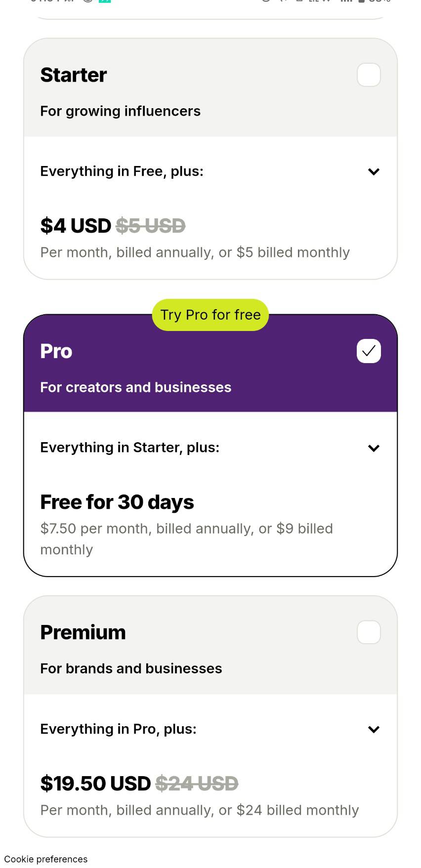Click 'Everything in Free, plus:' label
Screen dimensions: 421x868
point(122,171)
